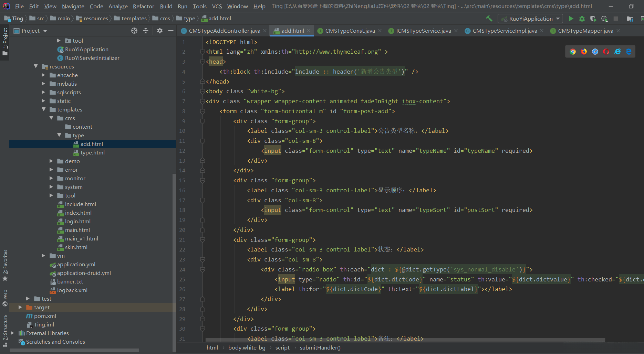Open the Refactor menu
This screenshot has width=644, height=354.
[143, 6]
